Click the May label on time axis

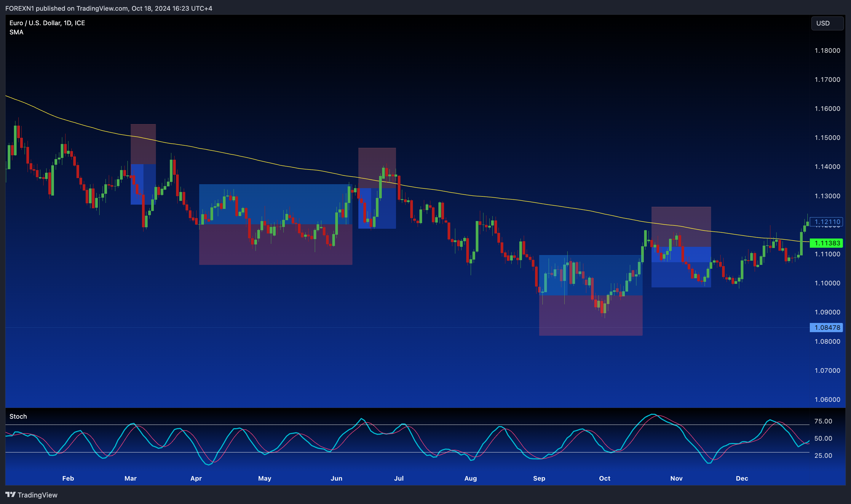pos(265,478)
